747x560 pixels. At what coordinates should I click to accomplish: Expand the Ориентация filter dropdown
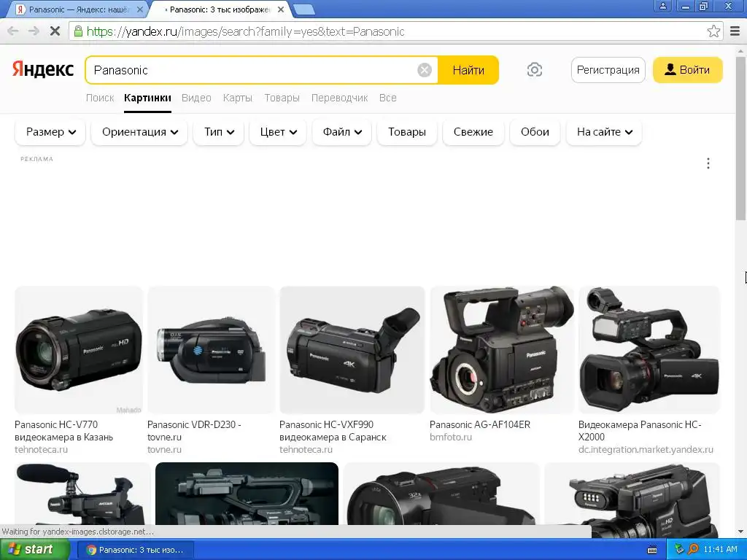tap(139, 132)
